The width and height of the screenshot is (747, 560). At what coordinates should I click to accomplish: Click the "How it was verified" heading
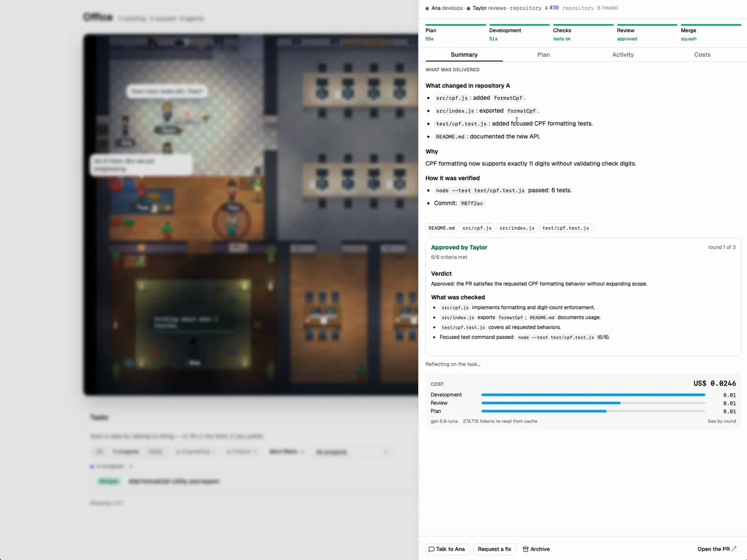[x=452, y=178]
